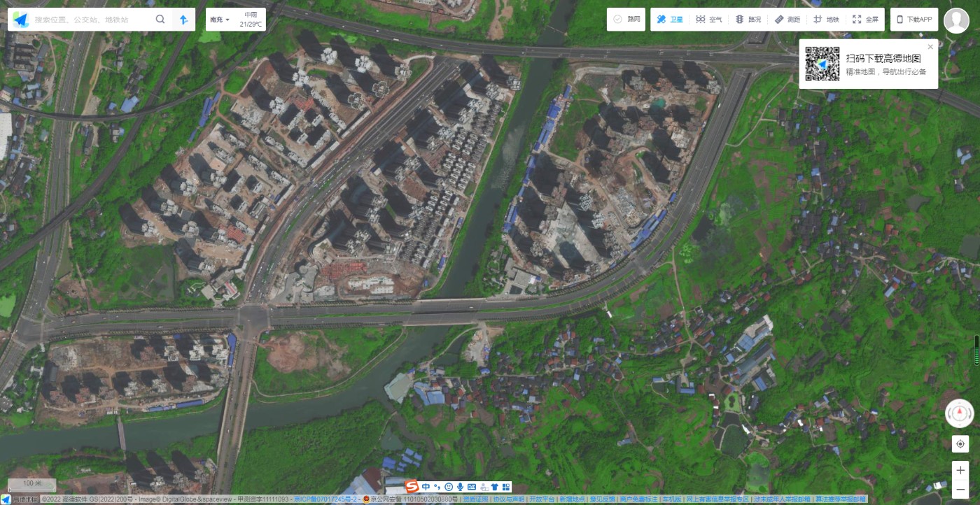Open the 地铁 subway map
The width and height of the screenshot is (980, 505).
(x=826, y=20)
